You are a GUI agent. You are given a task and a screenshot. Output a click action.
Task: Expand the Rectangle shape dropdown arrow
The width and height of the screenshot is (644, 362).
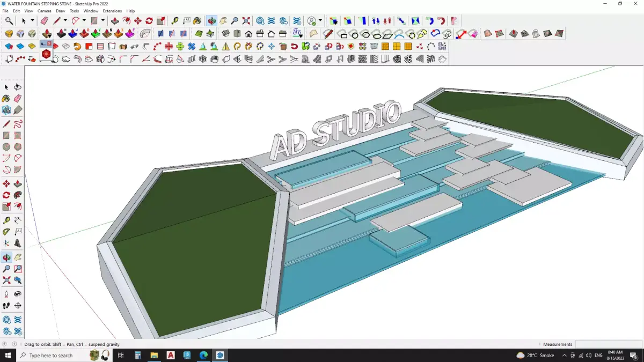(103, 21)
